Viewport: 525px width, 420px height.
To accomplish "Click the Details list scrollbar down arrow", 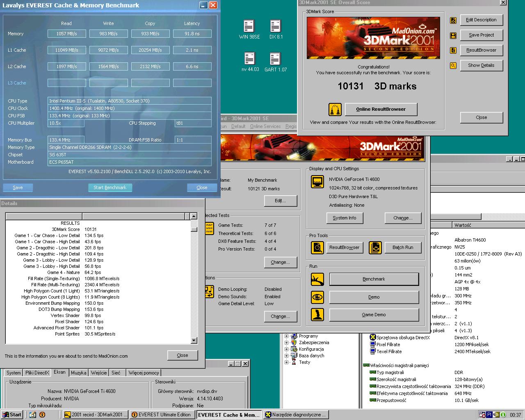I will point(194,340).
